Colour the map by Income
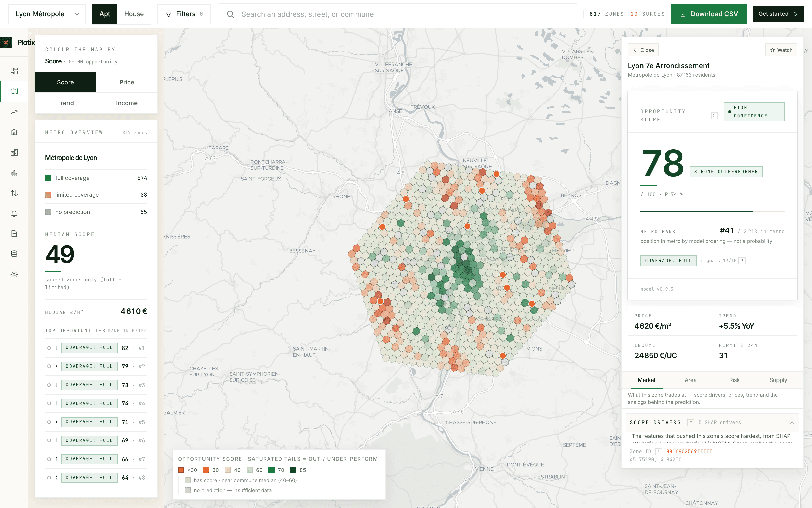 pos(127,103)
